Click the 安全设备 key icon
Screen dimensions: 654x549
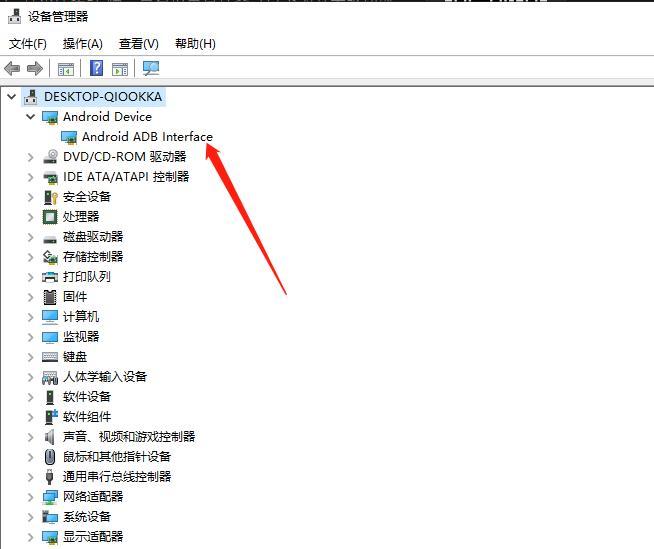click(50, 197)
